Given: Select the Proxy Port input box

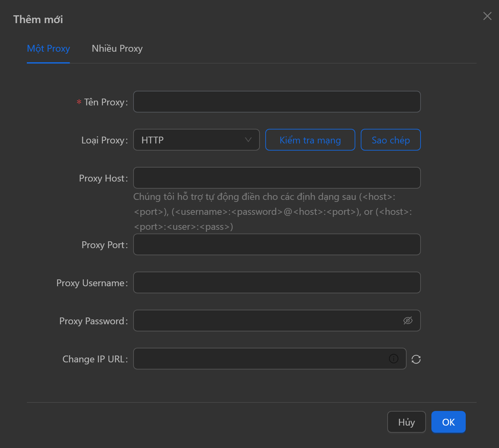Looking at the screenshot, I should 277,244.
